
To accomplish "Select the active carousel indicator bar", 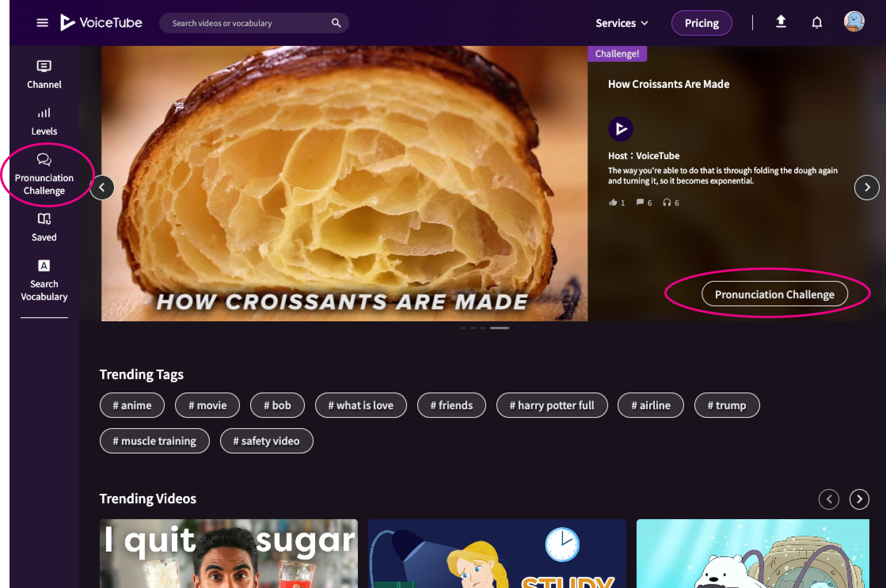I will pyautogui.click(x=499, y=328).
